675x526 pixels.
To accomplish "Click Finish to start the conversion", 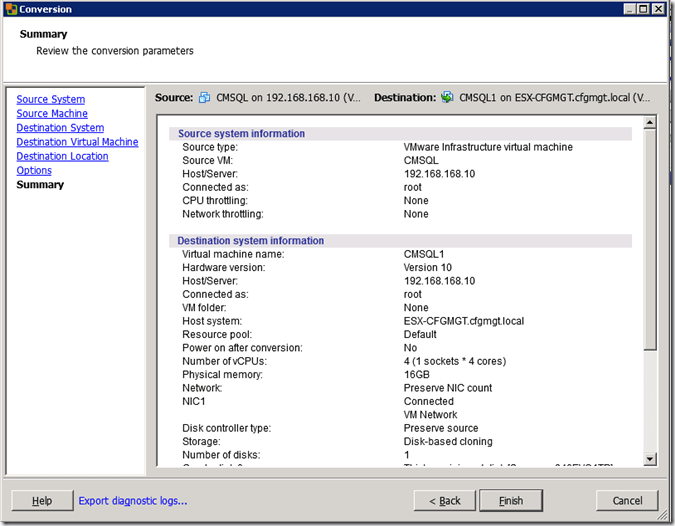I will pos(510,500).
